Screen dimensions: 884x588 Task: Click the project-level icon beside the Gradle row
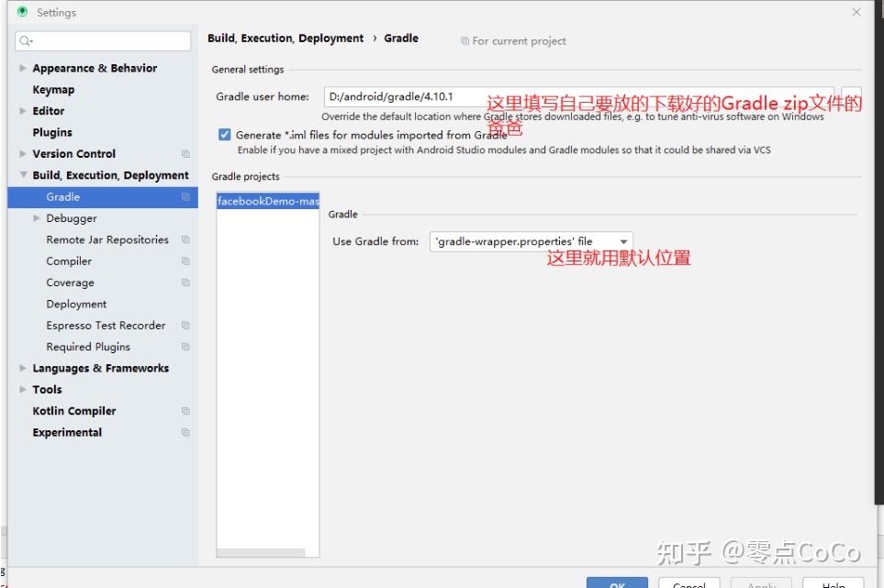coord(185,196)
